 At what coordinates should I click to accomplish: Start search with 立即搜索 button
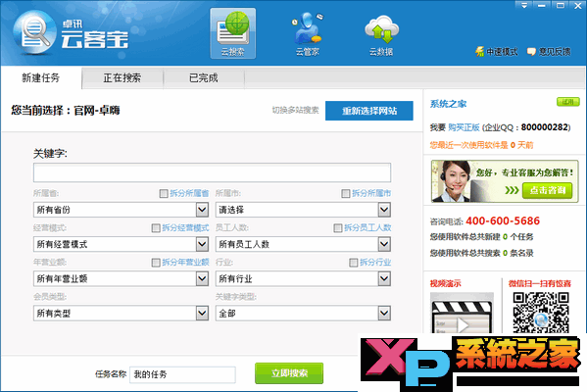tap(289, 373)
